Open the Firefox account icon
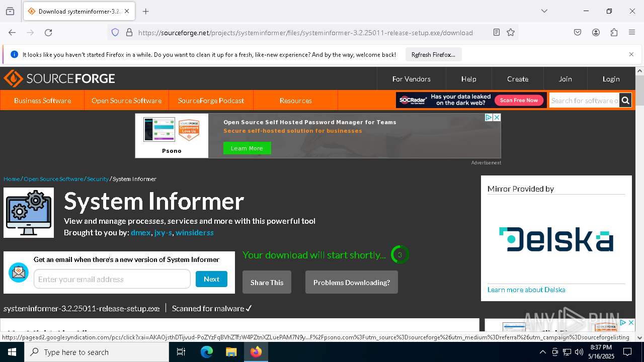The image size is (644, 362). 596,32
